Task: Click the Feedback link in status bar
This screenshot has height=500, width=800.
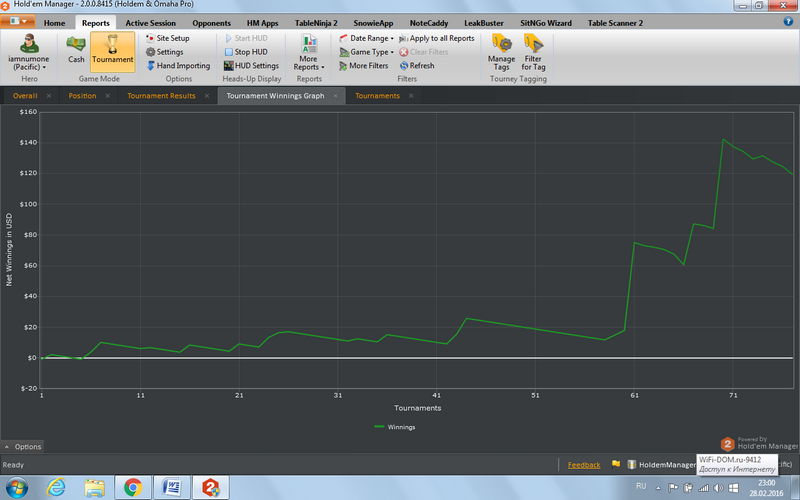Action: (x=584, y=465)
